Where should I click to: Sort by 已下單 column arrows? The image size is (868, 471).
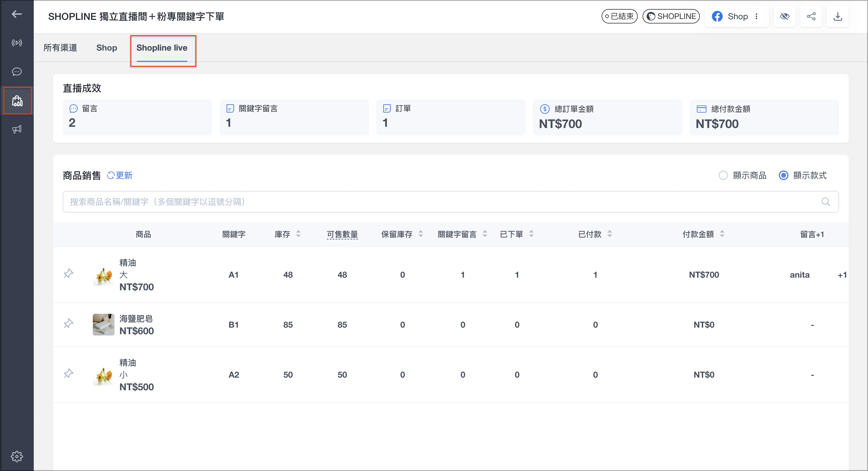[531, 234]
